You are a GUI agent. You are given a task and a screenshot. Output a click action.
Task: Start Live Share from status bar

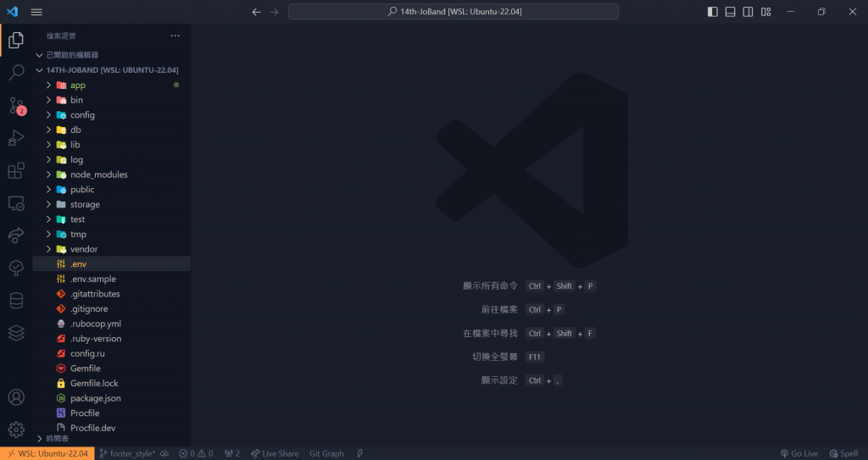275,454
